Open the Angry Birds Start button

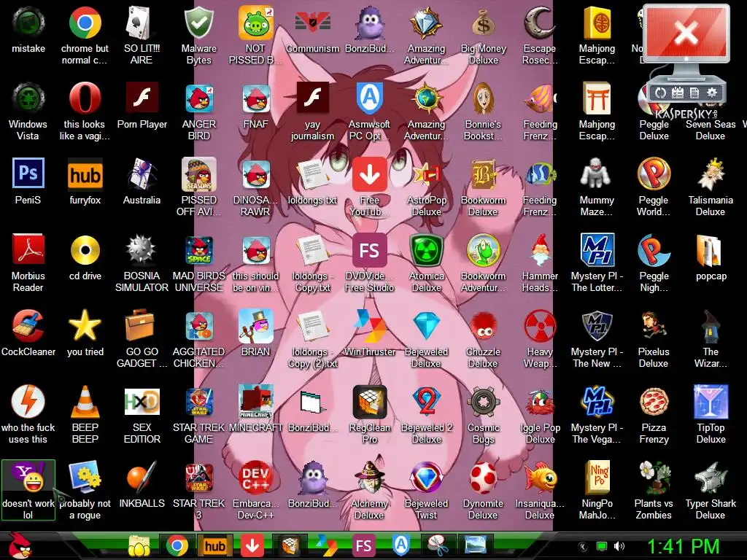tap(20, 545)
